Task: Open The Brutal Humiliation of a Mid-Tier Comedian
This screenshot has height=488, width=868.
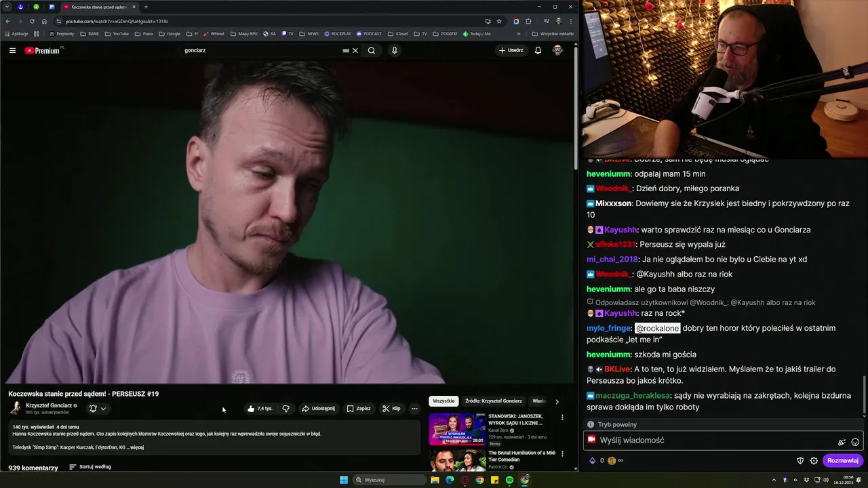Action: 521,455
